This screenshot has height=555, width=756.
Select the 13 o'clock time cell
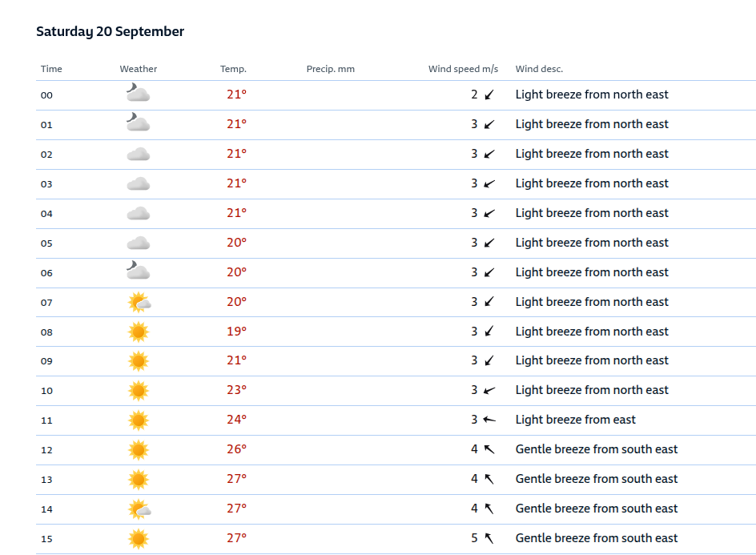(46, 480)
